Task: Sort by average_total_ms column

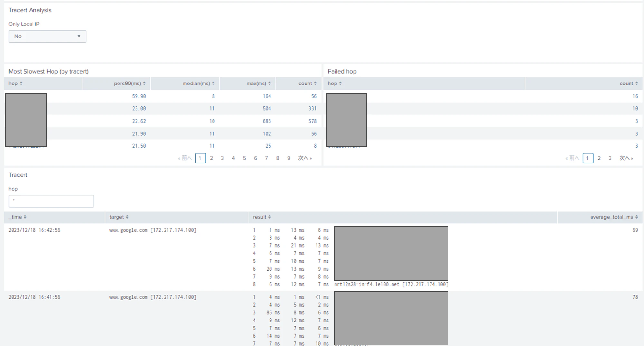Action: tap(614, 217)
